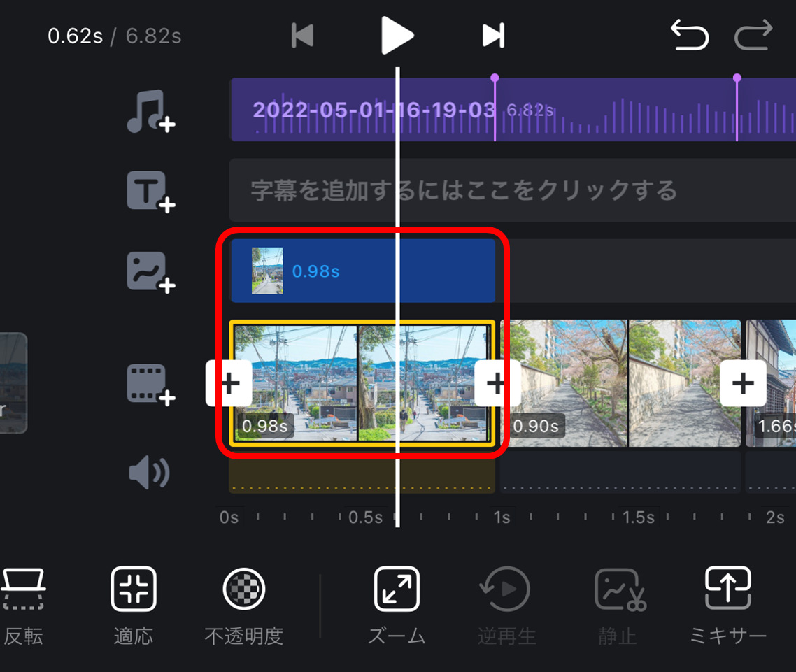Add music with the note plus icon
796x672 pixels.
[x=151, y=112]
